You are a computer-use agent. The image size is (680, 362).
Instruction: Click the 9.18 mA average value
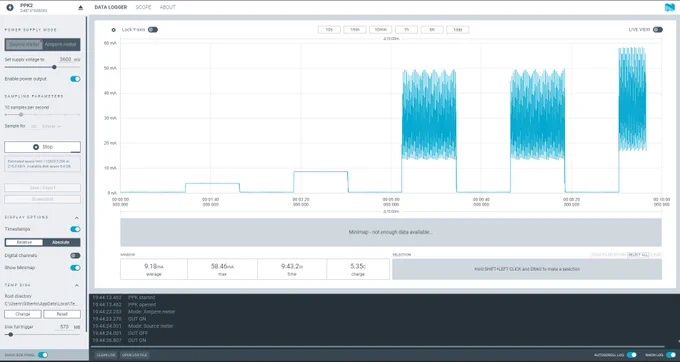[154, 267]
